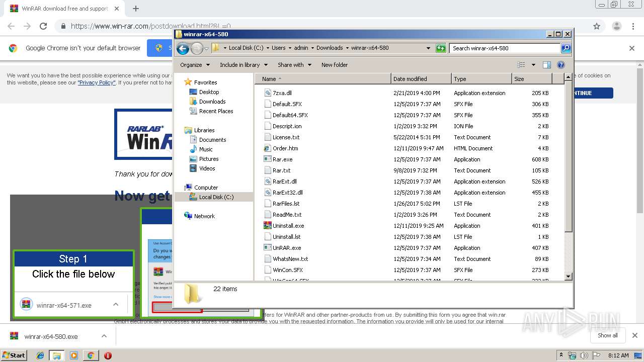Click the Search winrar-x64-580 field
This screenshot has width=644, height=362.
click(x=505, y=48)
